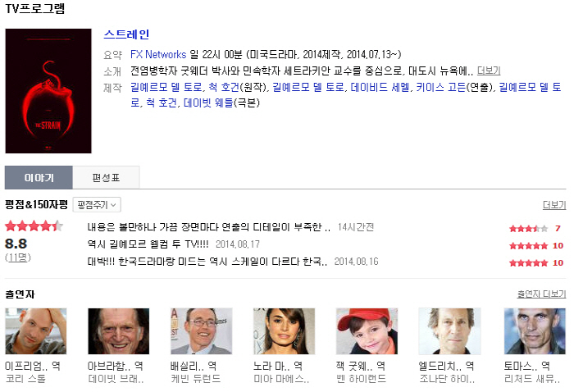574x392 pixels.
Task: Click the 더보기 link for reviews
Action: [554, 205]
